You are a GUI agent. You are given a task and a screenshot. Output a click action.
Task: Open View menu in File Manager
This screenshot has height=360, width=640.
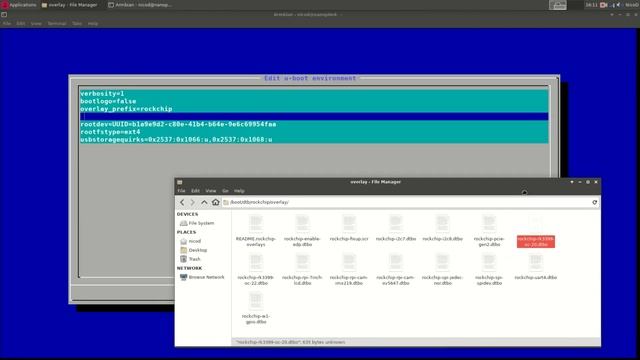(x=211, y=191)
